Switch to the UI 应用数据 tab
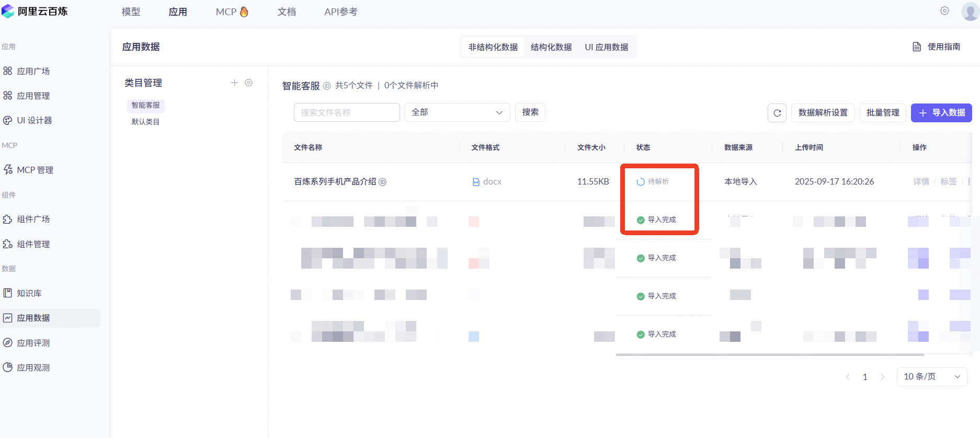The image size is (980, 438). 607,47
